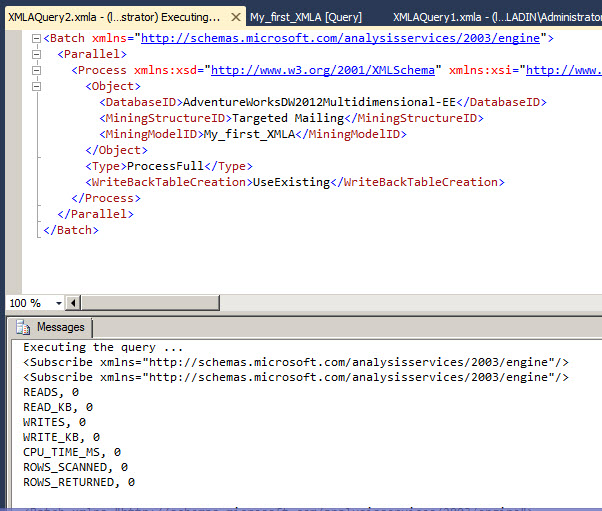Click the first Subscribe xmlns message line
Viewport: 602px width, 511px height.
coord(296,362)
